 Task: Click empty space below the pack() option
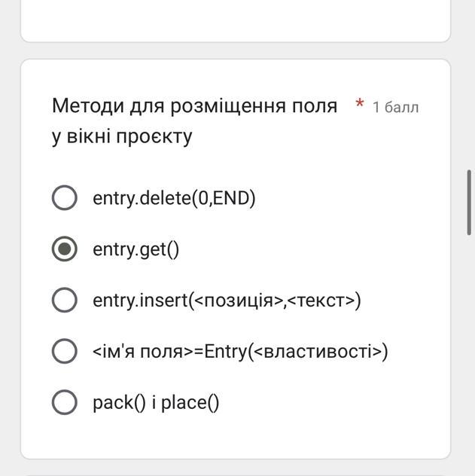coord(235,437)
